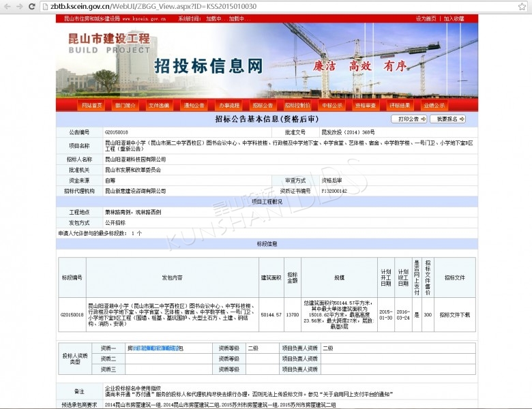532x409 pixels.
Task: Go to 中标公示 page
Action: [x=332, y=105]
